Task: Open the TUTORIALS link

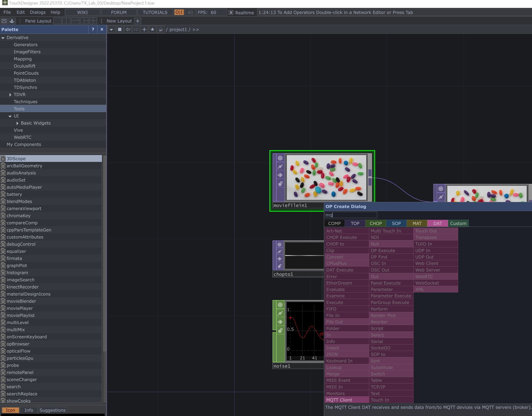Action: [x=155, y=12]
